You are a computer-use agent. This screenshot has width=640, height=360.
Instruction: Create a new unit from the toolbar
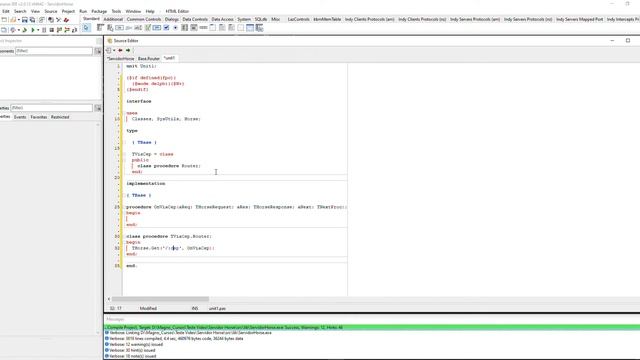pos(4,20)
